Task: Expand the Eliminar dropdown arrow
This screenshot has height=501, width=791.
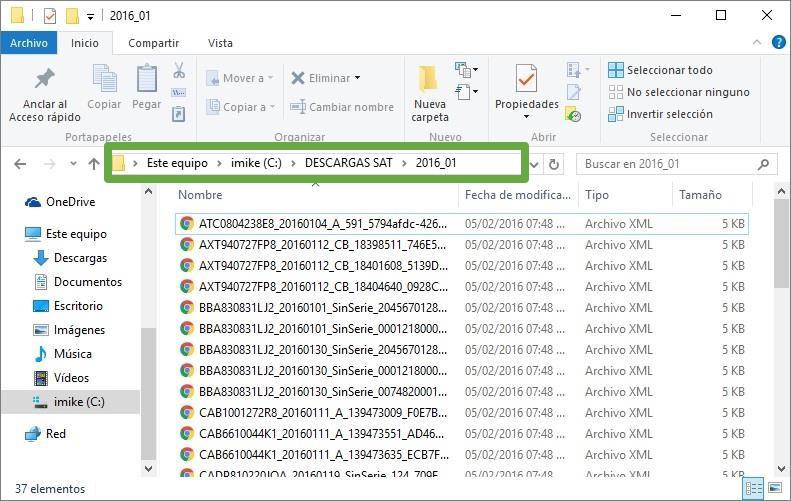Action: click(x=358, y=78)
